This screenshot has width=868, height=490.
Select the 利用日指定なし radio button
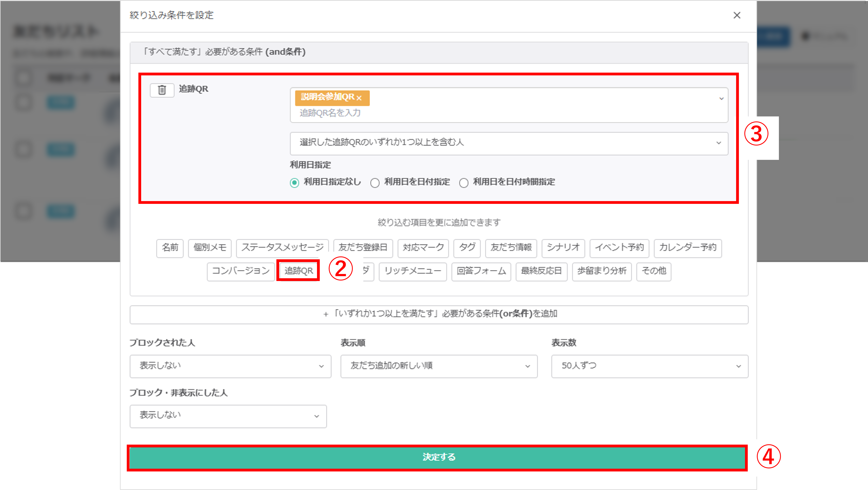[x=295, y=183]
